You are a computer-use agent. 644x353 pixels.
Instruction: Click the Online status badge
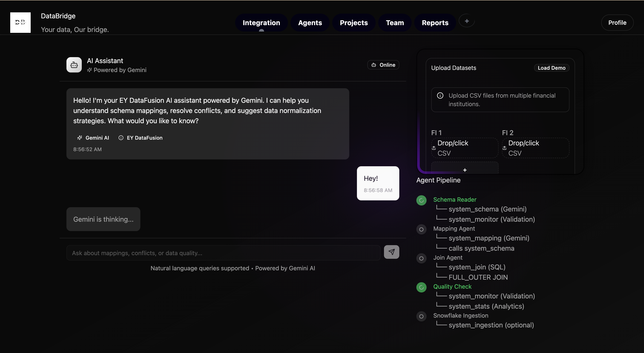click(x=383, y=65)
